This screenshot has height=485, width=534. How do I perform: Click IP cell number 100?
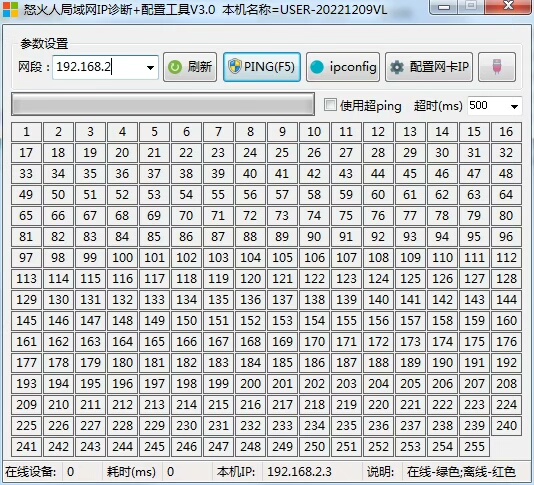(123, 258)
